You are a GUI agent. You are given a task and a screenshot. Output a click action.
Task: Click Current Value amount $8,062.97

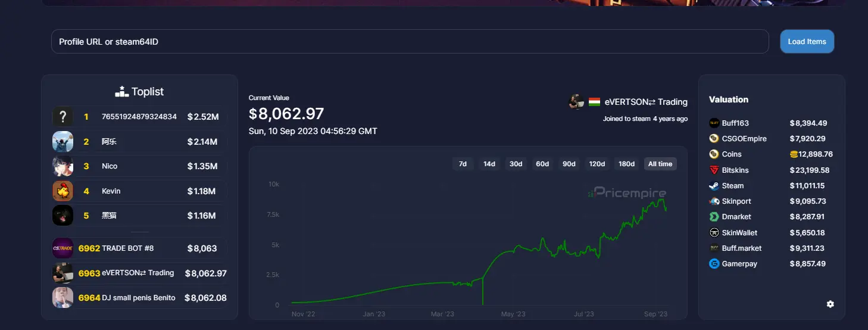286,113
